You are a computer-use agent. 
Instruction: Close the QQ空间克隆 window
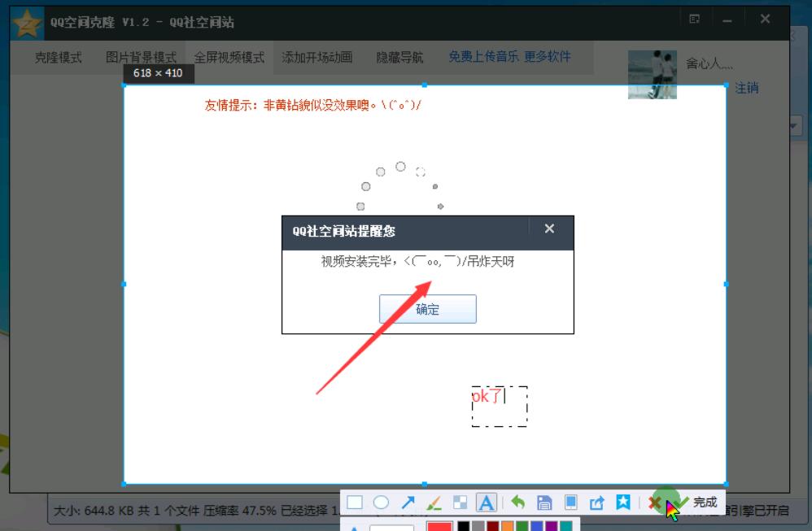(x=765, y=20)
